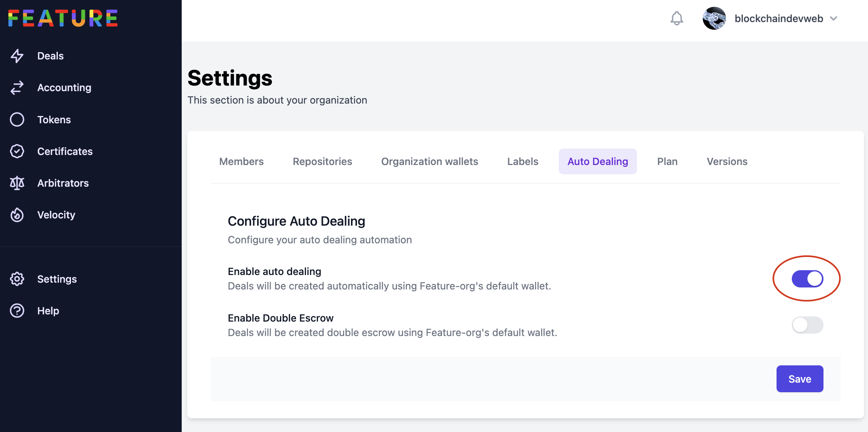
Task: Click the Tokens circle icon
Action: (x=17, y=119)
